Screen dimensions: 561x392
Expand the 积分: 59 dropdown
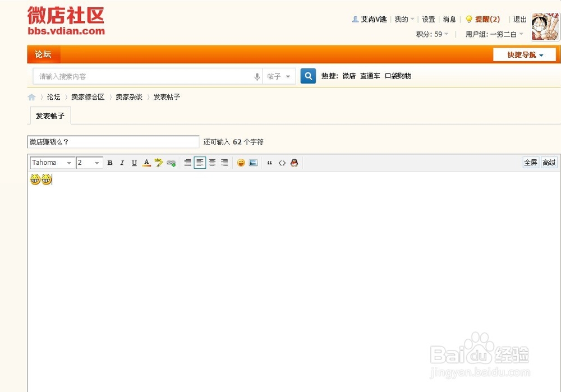pos(432,34)
